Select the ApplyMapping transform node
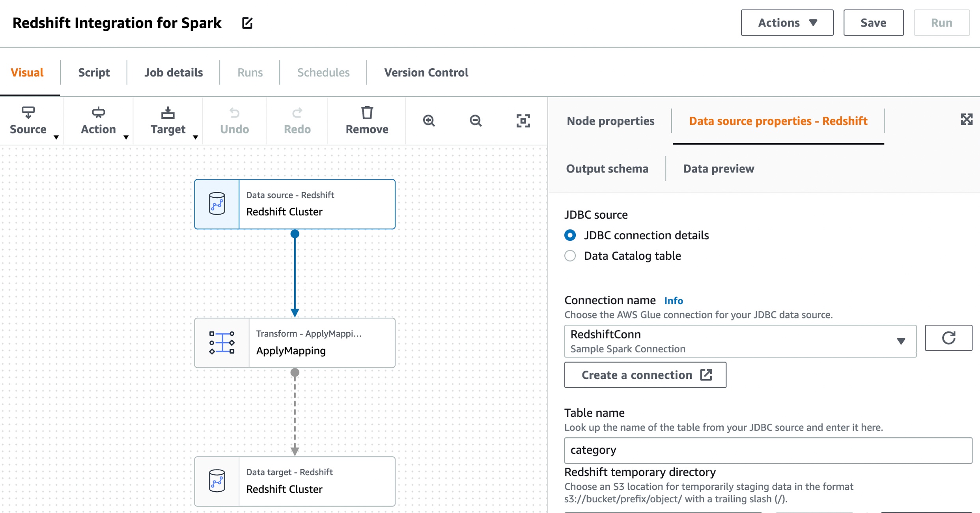The width and height of the screenshot is (980, 513). pos(295,343)
